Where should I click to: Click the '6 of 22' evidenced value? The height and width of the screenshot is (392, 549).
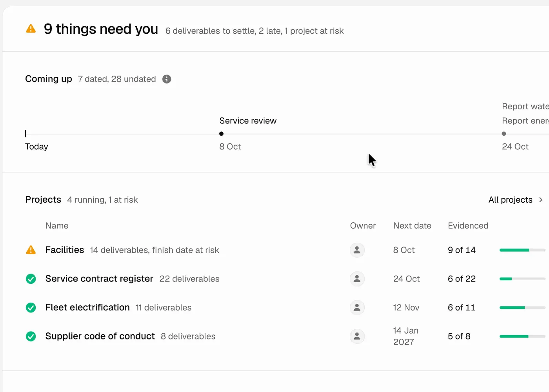(x=462, y=279)
